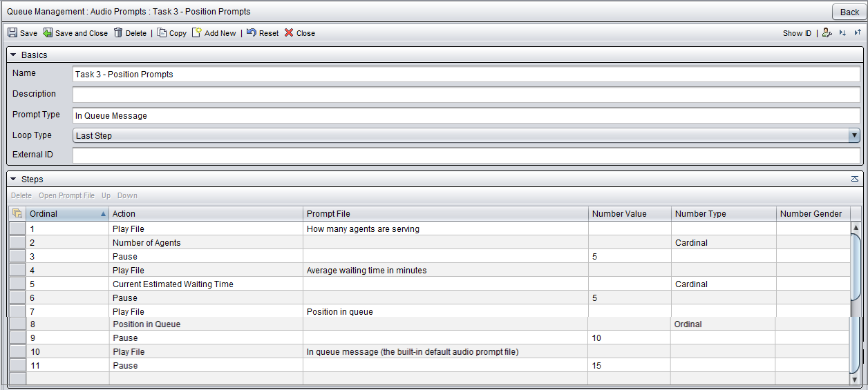The width and height of the screenshot is (868, 390).
Task: Click the Save toolbar icon
Action: (x=12, y=32)
